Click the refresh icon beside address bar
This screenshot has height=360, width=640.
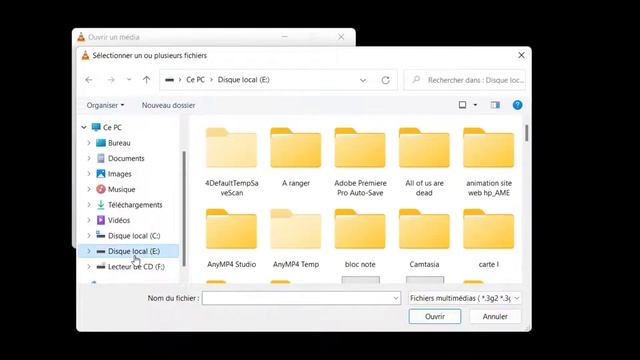tap(386, 80)
